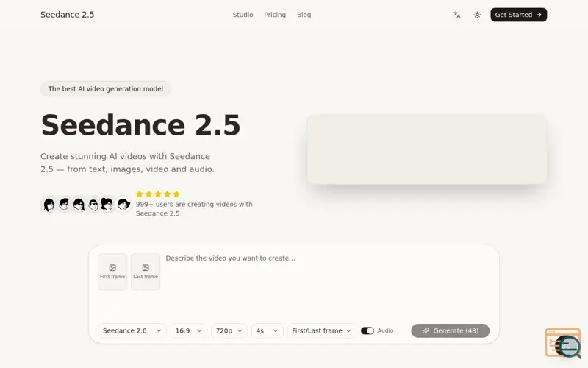Click the Get Started button

519,15
